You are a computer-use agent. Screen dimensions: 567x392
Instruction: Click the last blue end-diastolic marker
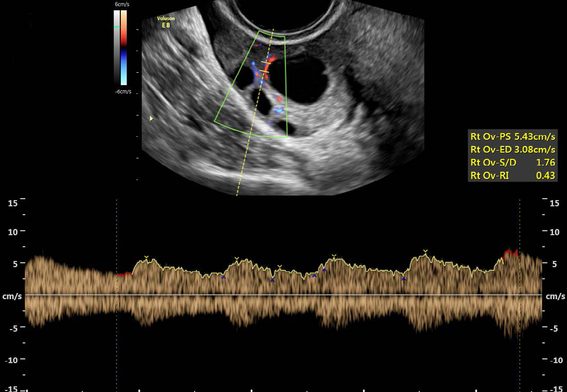[x=404, y=279]
